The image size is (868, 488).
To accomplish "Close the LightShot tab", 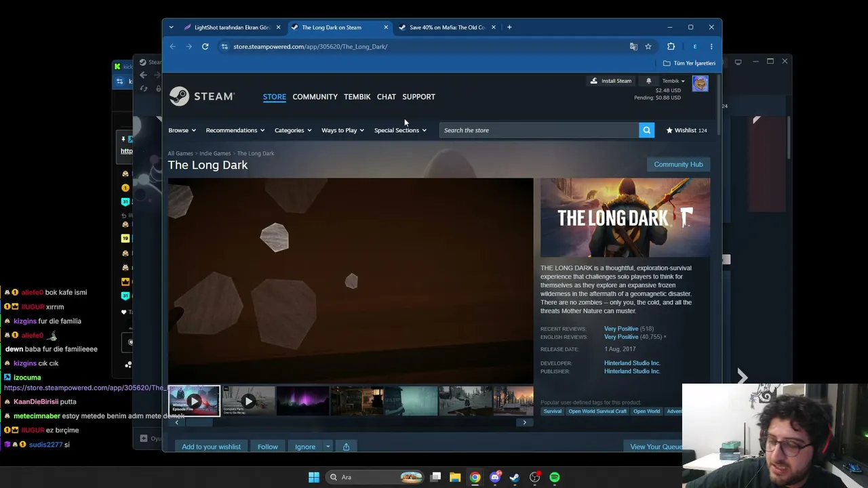I will pyautogui.click(x=278, y=27).
